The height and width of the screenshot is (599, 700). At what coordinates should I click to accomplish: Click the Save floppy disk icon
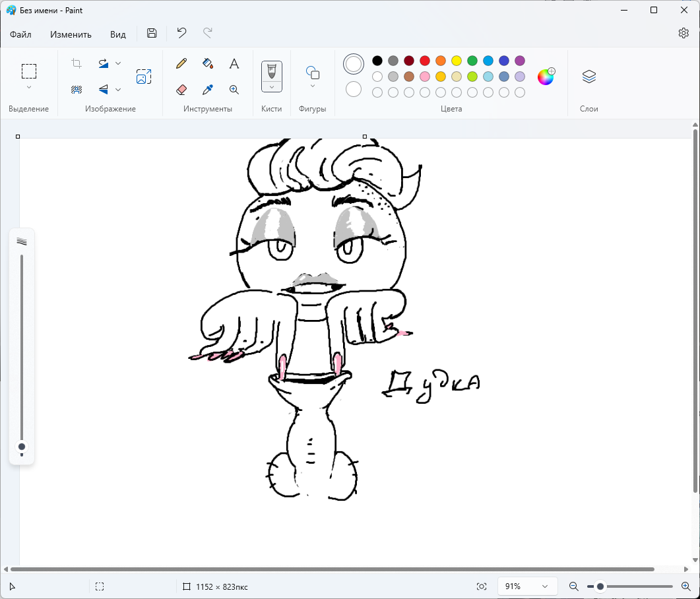pyautogui.click(x=152, y=34)
